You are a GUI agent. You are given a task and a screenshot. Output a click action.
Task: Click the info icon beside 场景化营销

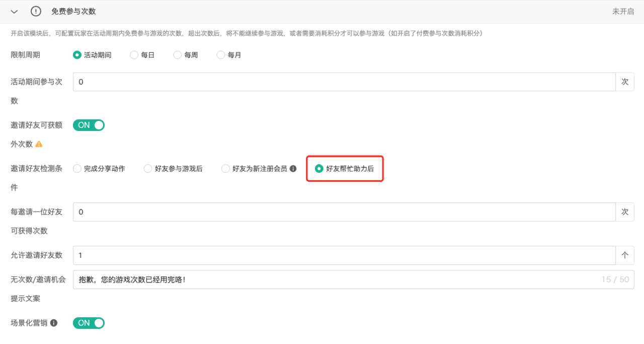[54, 323]
